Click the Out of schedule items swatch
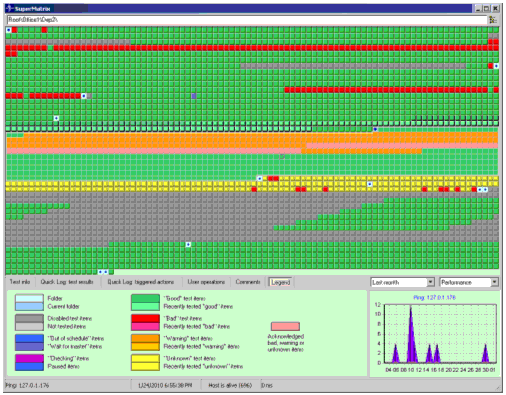Viewport: 506px width, 395px height. (29, 338)
